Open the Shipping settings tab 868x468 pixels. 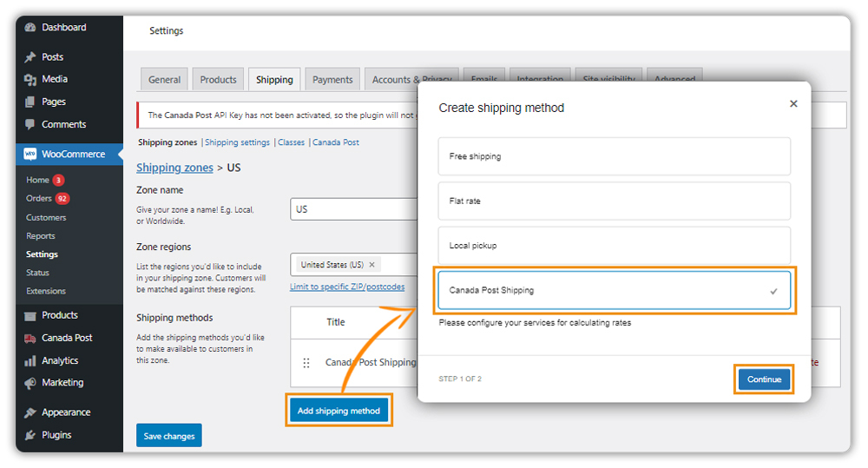click(274, 79)
